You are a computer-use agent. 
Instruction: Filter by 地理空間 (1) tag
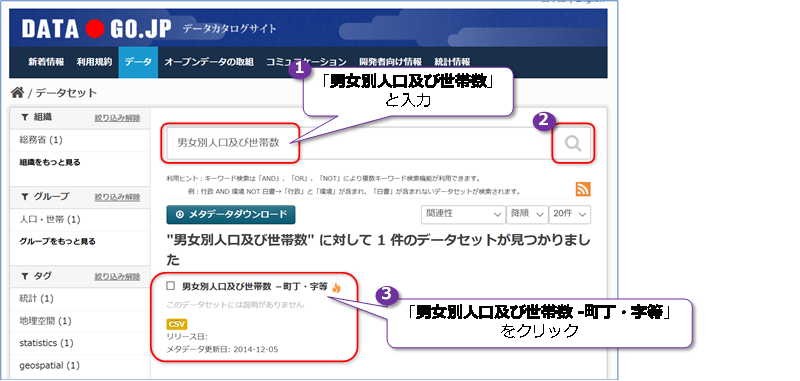point(45,321)
